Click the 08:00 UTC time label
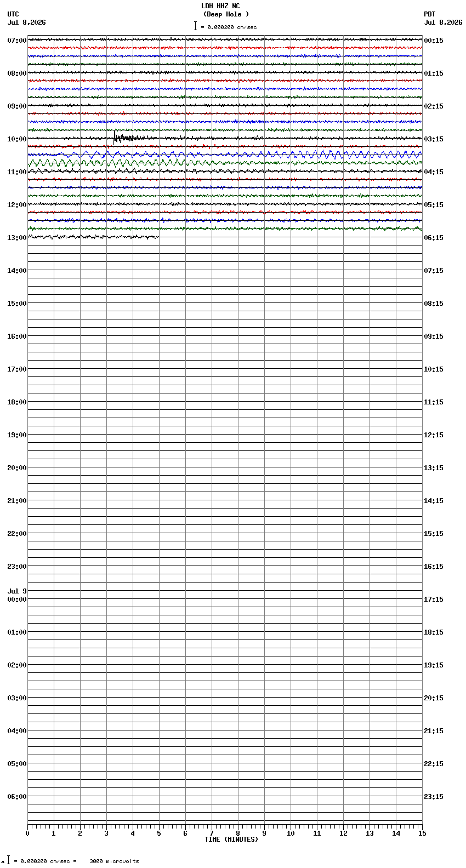 click(17, 73)
